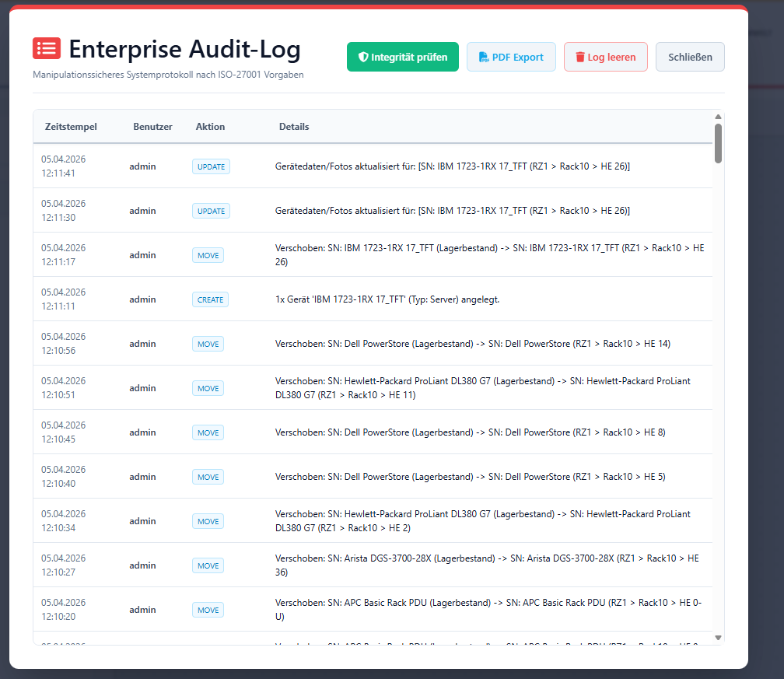Click the Details column header
The image size is (784, 679).
pos(294,127)
